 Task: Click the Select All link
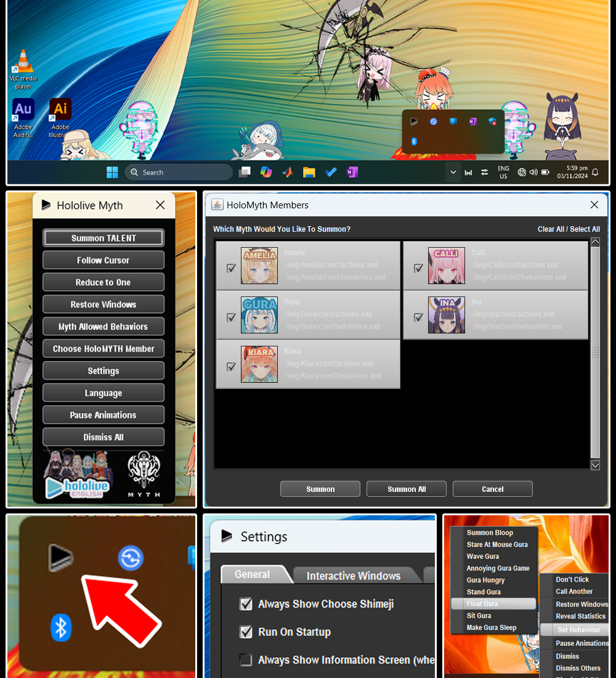point(585,229)
